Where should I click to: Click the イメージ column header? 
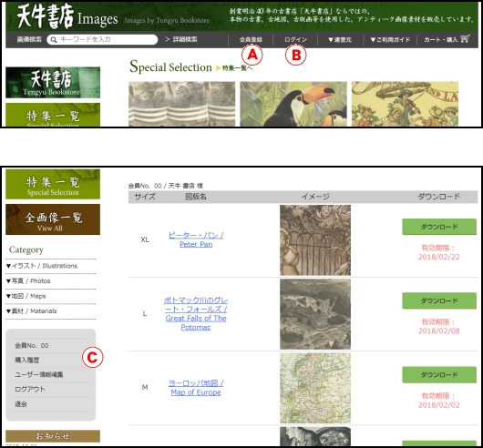(315, 197)
